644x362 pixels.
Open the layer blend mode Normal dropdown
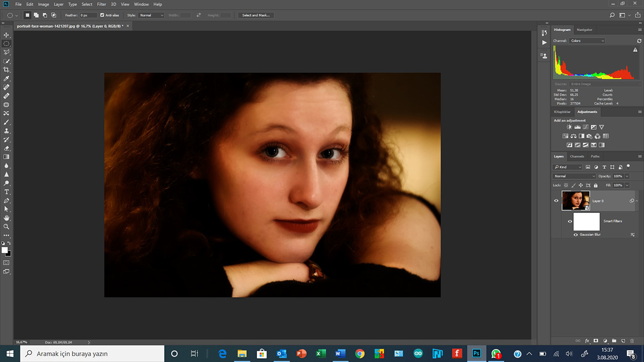tap(574, 176)
